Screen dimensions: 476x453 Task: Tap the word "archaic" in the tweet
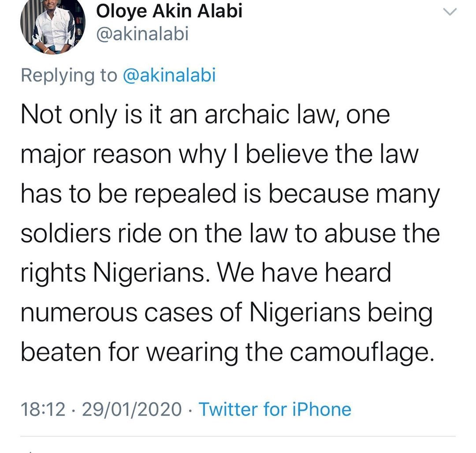click(x=247, y=115)
